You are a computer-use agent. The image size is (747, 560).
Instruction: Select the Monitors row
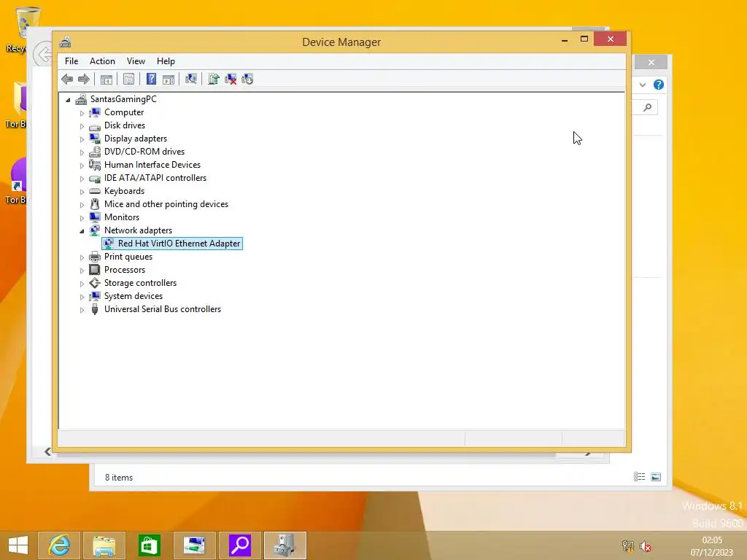[x=115, y=217]
